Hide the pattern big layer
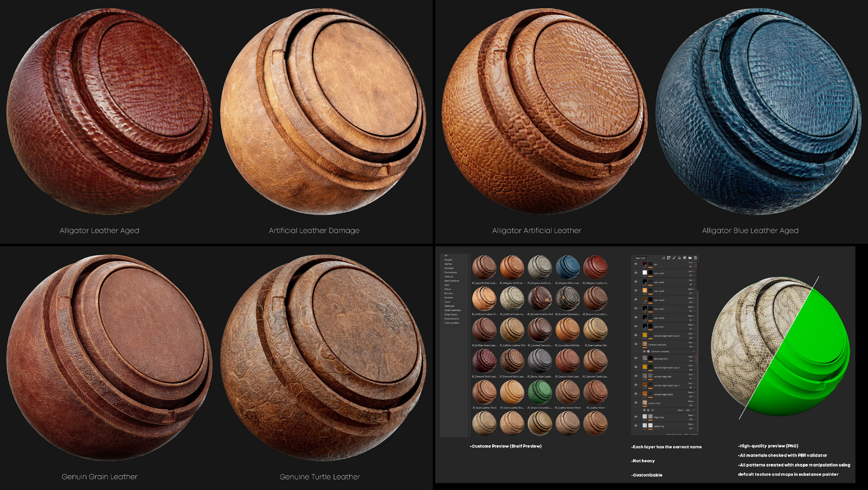 point(636,426)
